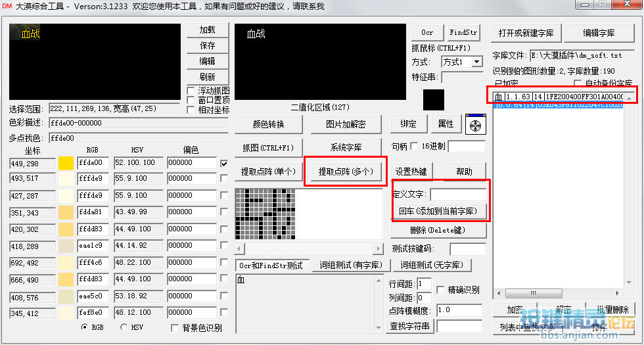
Task: Click the 刷新 button
Action: (208, 77)
